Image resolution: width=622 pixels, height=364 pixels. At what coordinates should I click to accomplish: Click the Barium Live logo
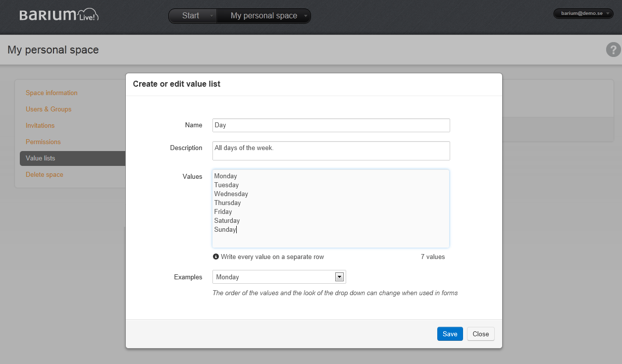(x=59, y=15)
